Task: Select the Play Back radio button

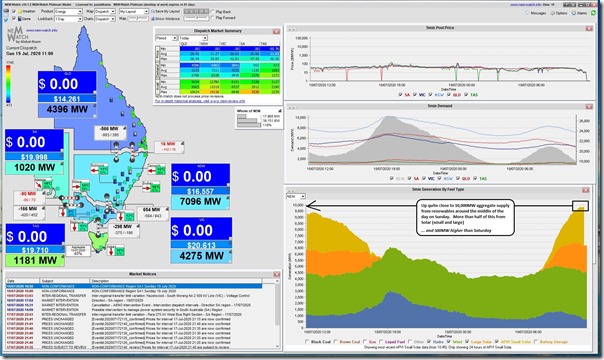Action: click(x=213, y=12)
